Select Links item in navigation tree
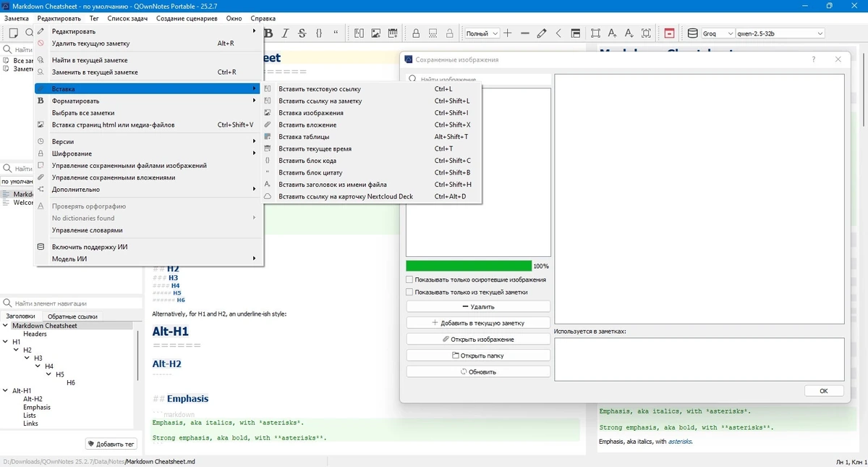The height and width of the screenshot is (467, 868). [30, 424]
